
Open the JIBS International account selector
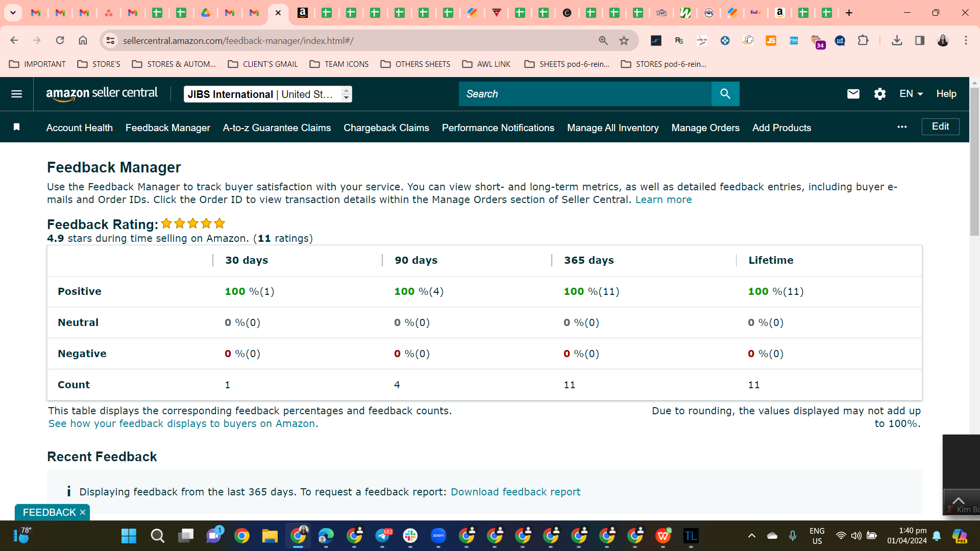[268, 94]
